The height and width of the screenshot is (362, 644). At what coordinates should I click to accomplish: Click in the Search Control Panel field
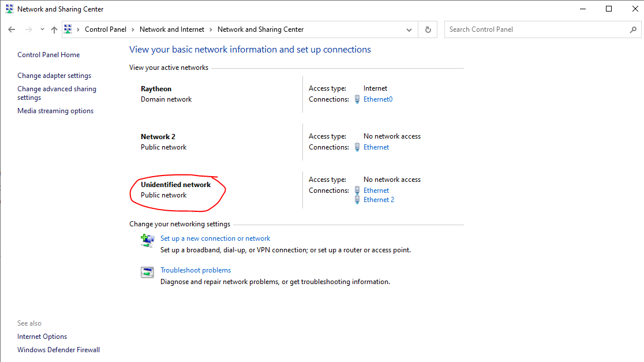(x=537, y=29)
